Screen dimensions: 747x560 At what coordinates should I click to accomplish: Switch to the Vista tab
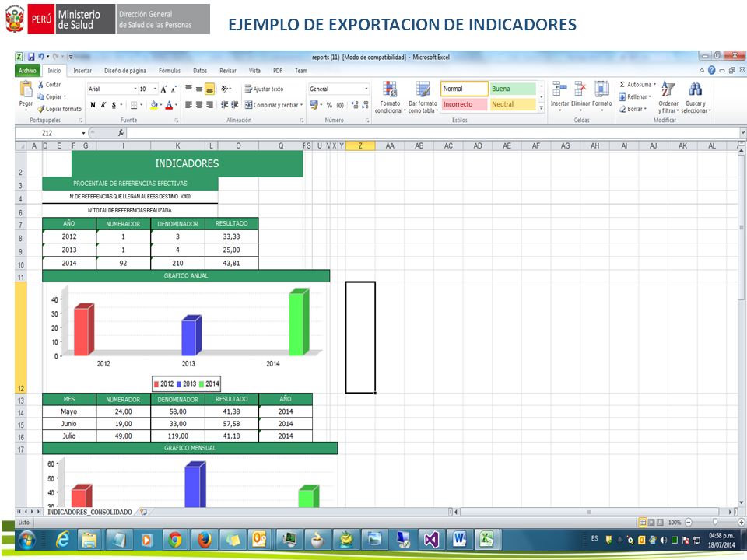click(254, 71)
